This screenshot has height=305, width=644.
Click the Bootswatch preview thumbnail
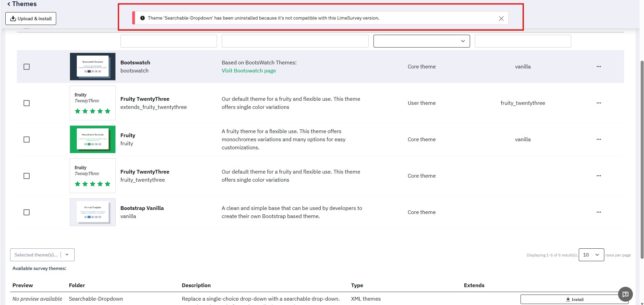pos(93,67)
